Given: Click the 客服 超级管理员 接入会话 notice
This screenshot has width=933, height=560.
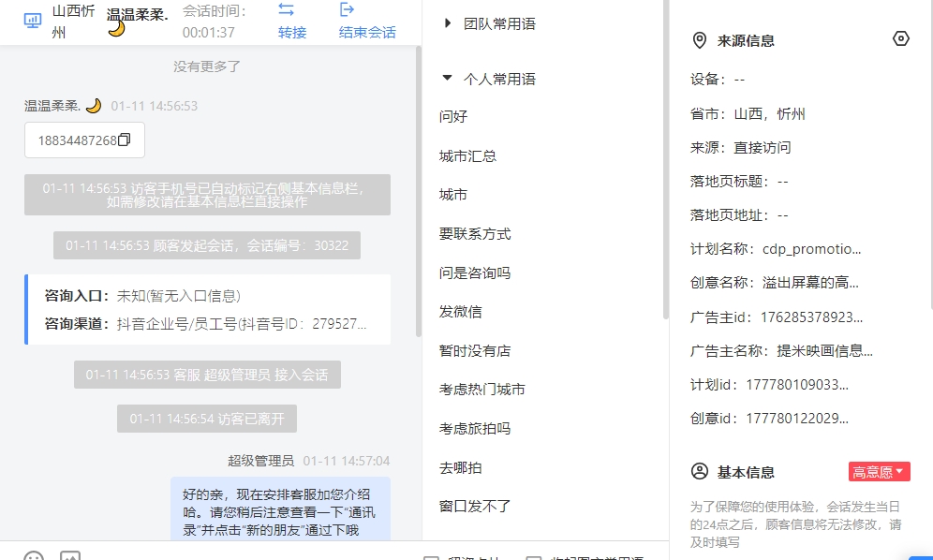Looking at the screenshot, I should 207,375.
